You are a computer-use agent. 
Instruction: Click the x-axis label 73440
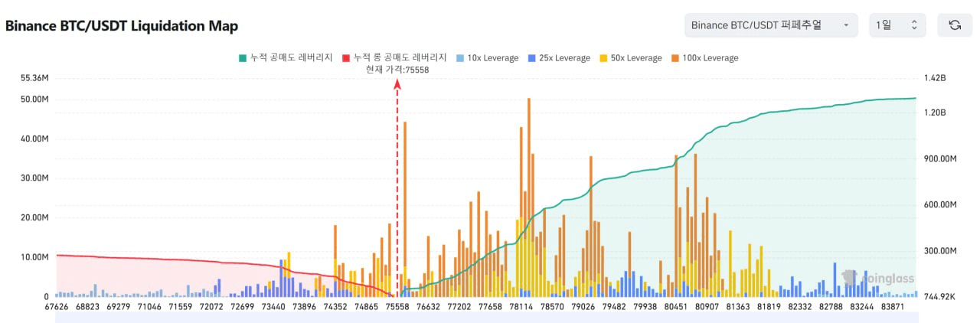273,306
